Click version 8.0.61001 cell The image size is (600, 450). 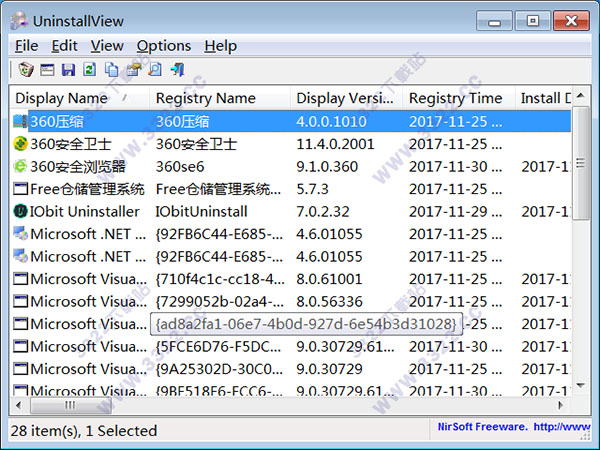(x=329, y=279)
